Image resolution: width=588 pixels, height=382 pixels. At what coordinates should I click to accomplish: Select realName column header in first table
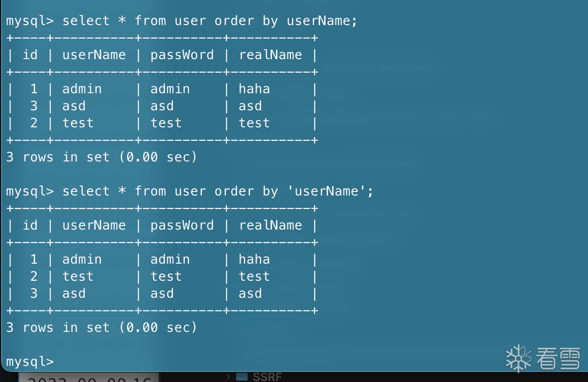(270, 55)
